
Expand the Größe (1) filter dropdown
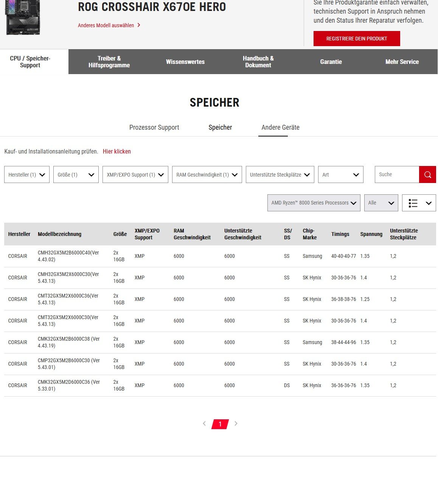click(x=76, y=175)
